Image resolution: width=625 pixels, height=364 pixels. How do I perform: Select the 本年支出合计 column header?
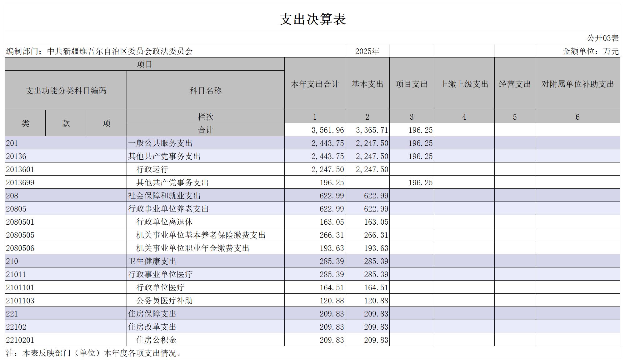[315, 84]
